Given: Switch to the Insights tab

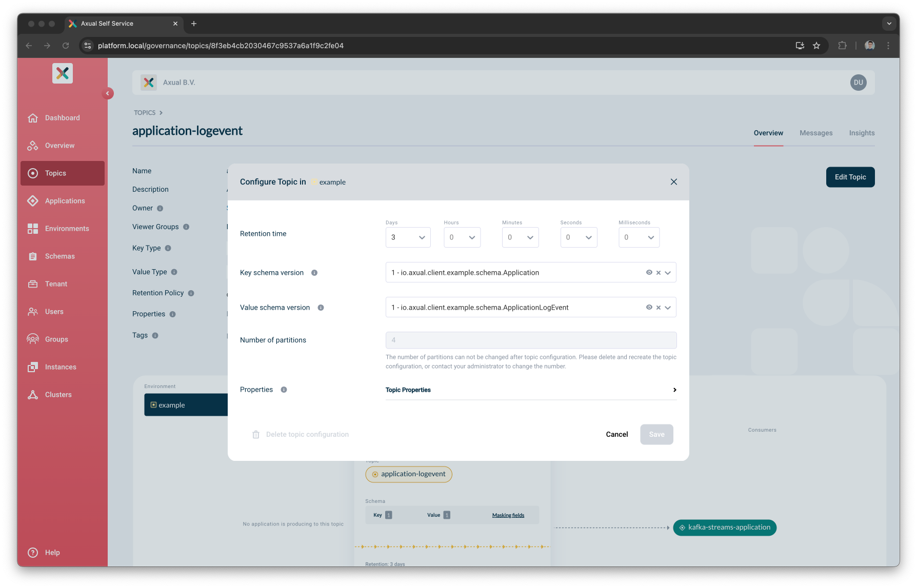Looking at the screenshot, I should pos(862,133).
